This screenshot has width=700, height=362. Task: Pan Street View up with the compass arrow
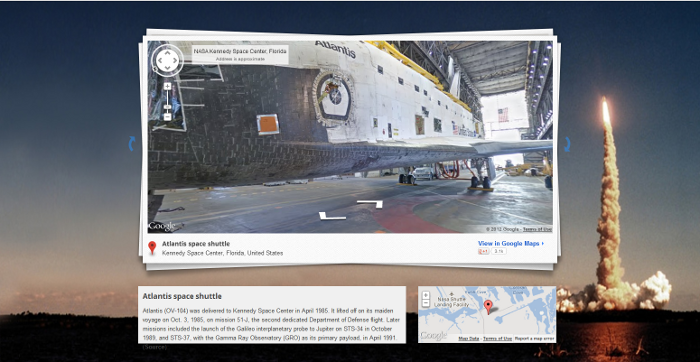coord(167,53)
